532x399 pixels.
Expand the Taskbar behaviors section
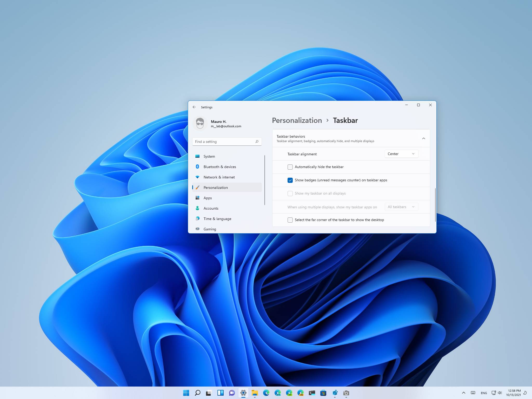pyautogui.click(x=423, y=138)
